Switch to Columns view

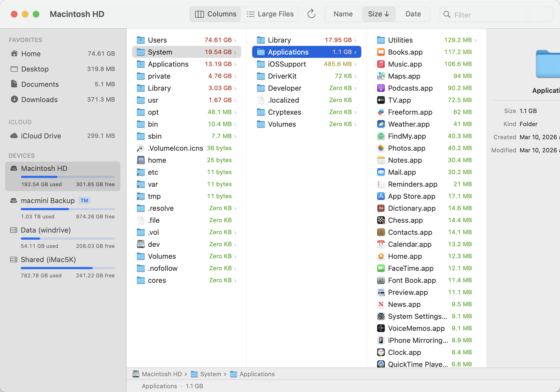[216, 14]
